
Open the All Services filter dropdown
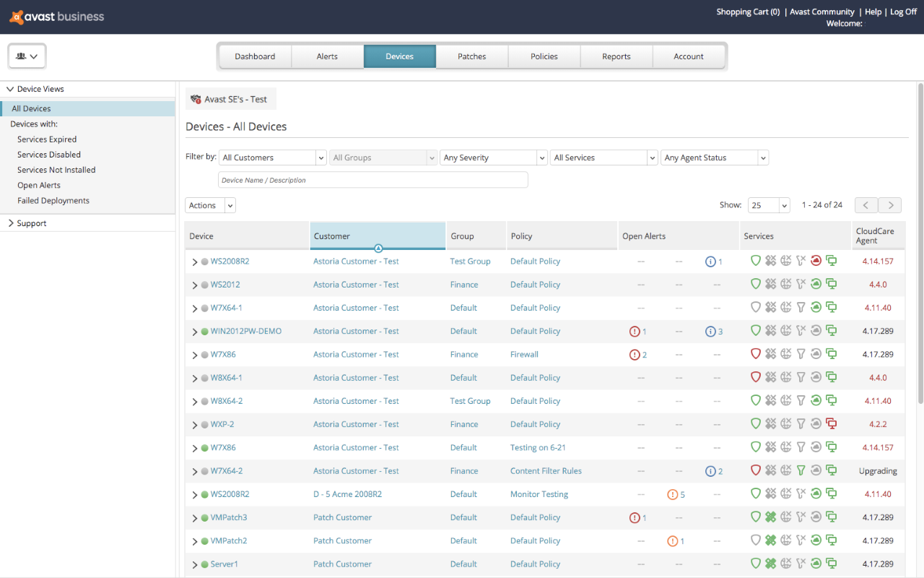coord(603,158)
